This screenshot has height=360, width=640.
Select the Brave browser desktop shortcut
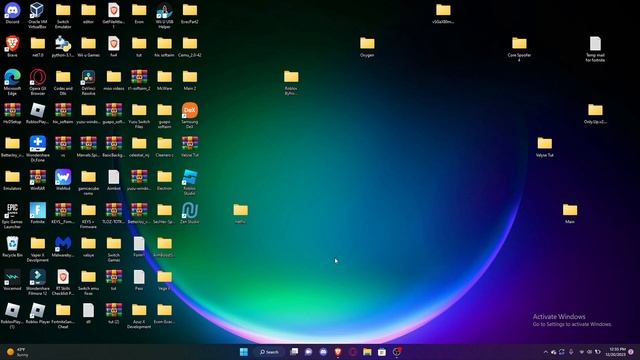12,47
